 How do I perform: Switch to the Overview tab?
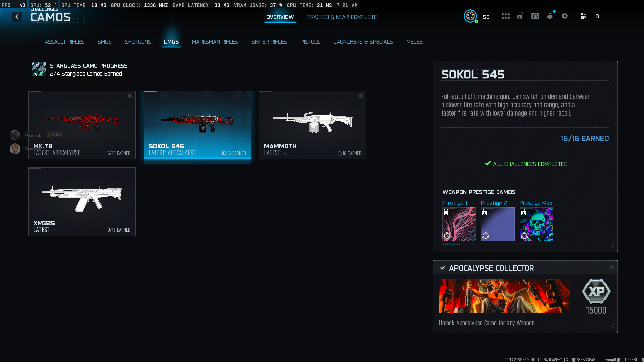click(x=280, y=17)
